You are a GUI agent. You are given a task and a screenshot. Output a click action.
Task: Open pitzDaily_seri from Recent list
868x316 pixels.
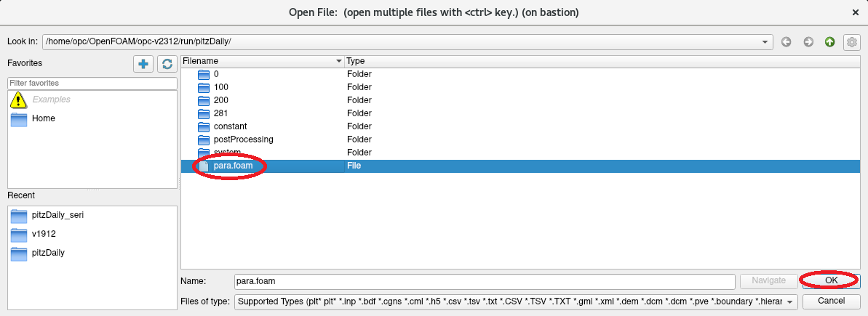58,216
